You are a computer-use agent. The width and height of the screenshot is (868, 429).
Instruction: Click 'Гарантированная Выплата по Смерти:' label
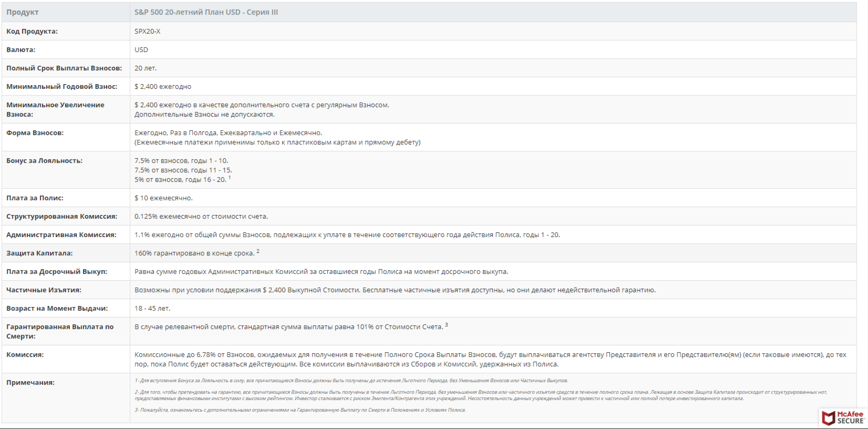click(60, 331)
